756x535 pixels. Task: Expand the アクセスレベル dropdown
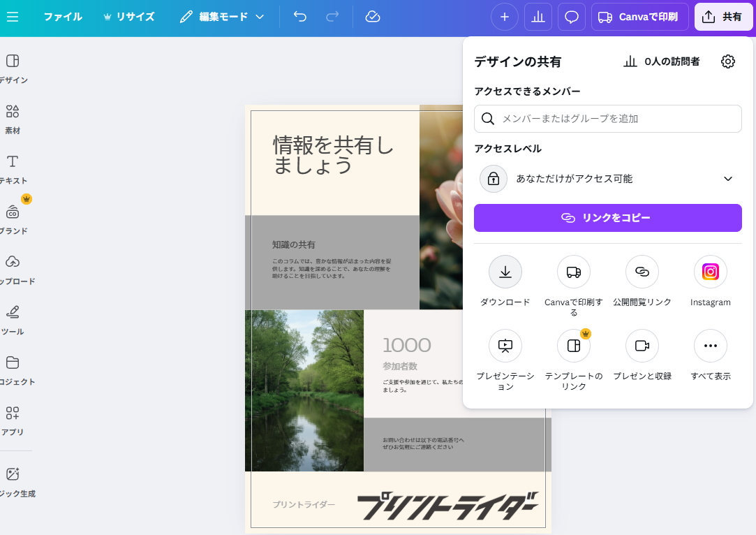[x=607, y=178]
